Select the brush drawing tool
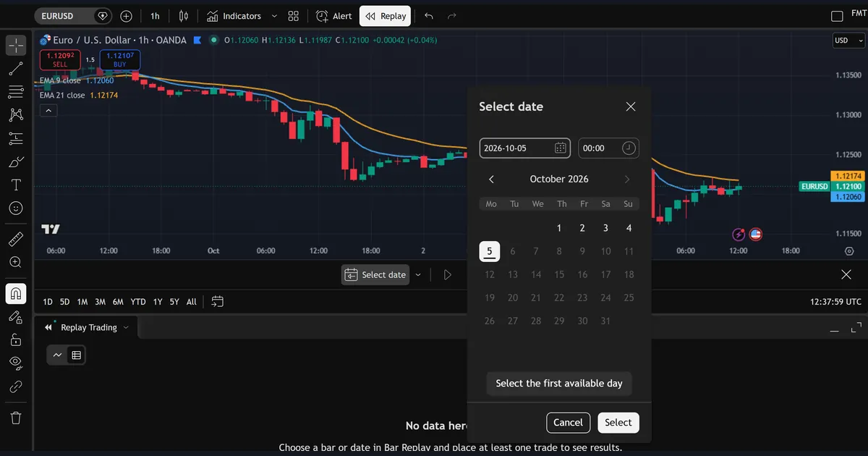The width and height of the screenshot is (868, 456). [x=16, y=161]
